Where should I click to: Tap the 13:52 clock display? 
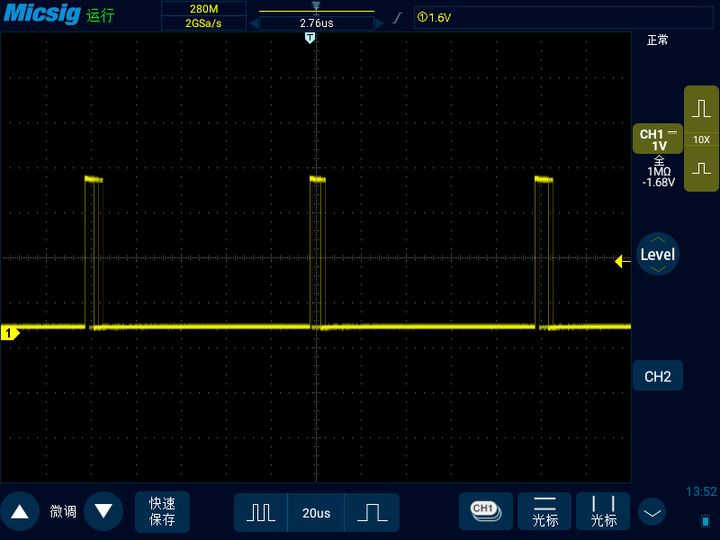pos(701,492)
